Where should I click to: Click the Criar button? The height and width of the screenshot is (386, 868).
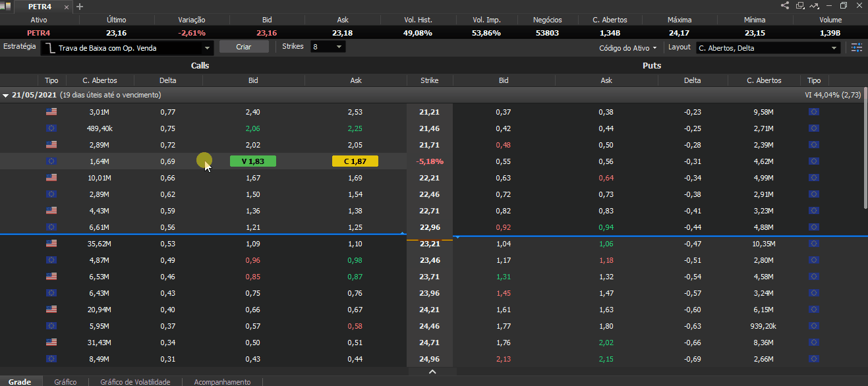point(244,47)
